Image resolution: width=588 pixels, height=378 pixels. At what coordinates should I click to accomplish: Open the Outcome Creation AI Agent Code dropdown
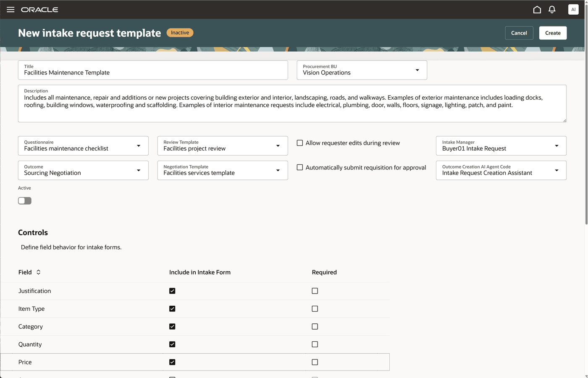(501, 170)
